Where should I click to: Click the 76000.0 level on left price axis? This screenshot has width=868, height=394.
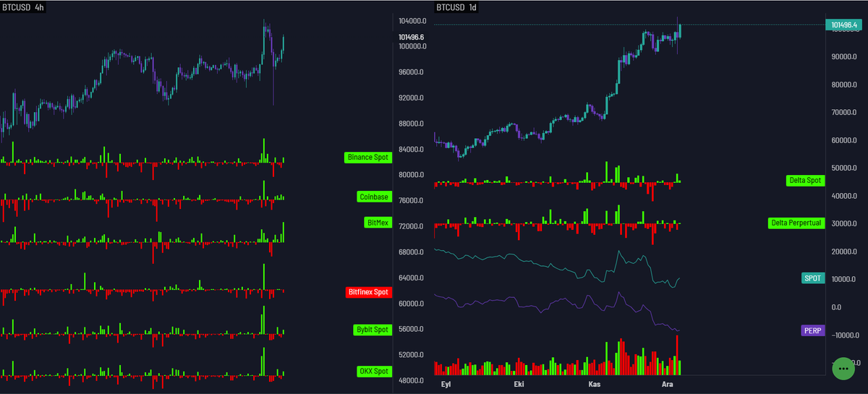(412, 201)
